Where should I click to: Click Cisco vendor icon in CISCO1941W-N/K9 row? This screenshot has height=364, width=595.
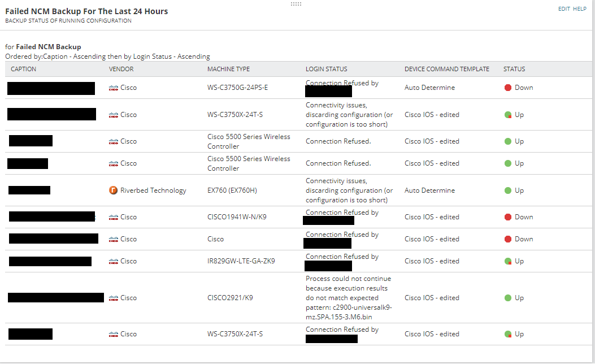pyautogui.click(x=114, y=218)
